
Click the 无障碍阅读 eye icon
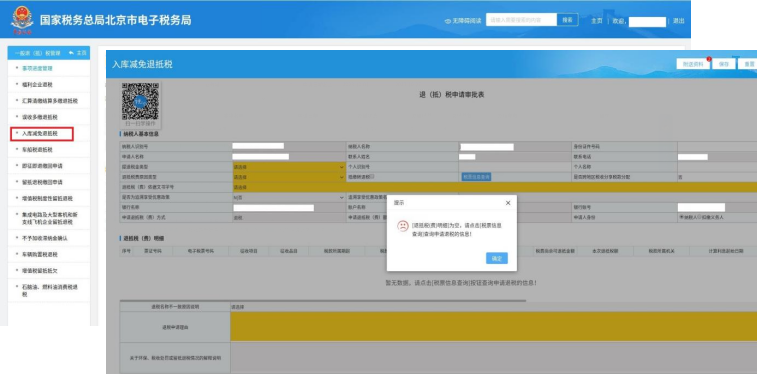(448, 21)
